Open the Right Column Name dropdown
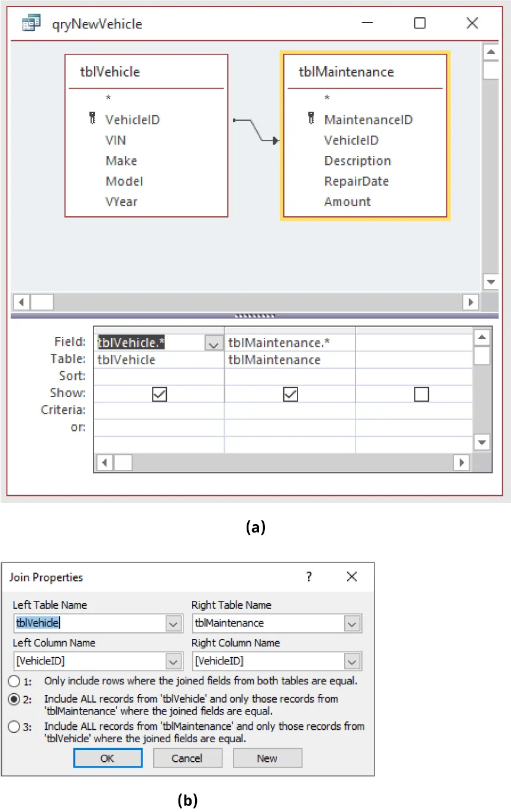The image size is (511, 812). [352, 661]
